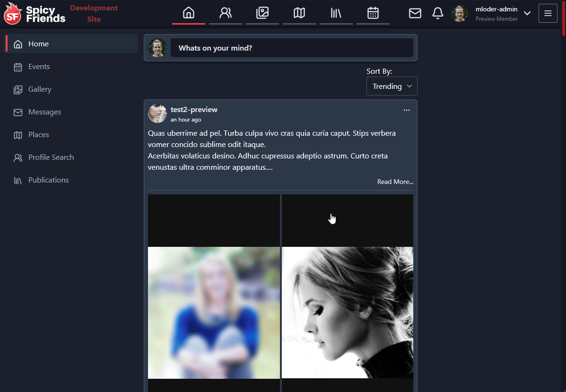This screenshot has width=566, height=392.
Task: Click the places map icon in top bar
Action: tap(299, 13)
